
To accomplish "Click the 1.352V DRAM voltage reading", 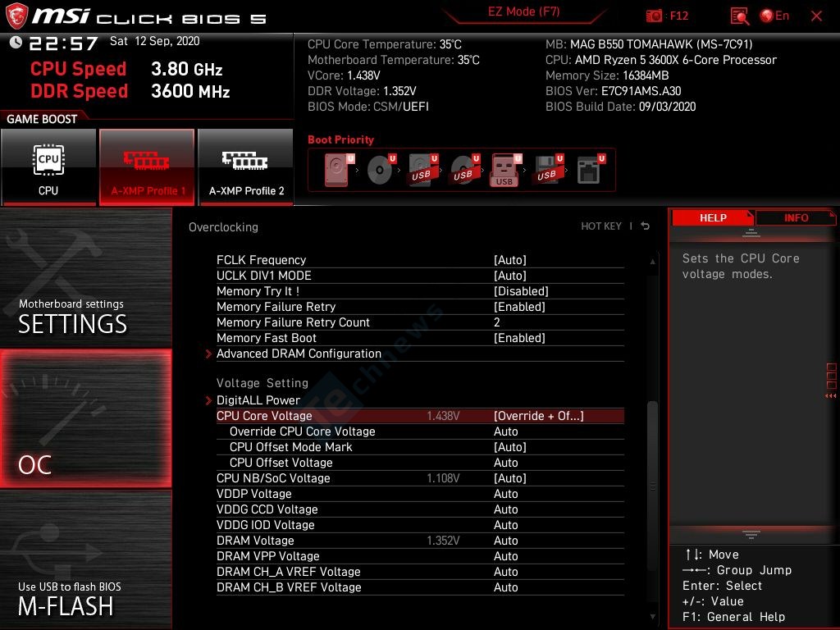I will pos(443,541).
